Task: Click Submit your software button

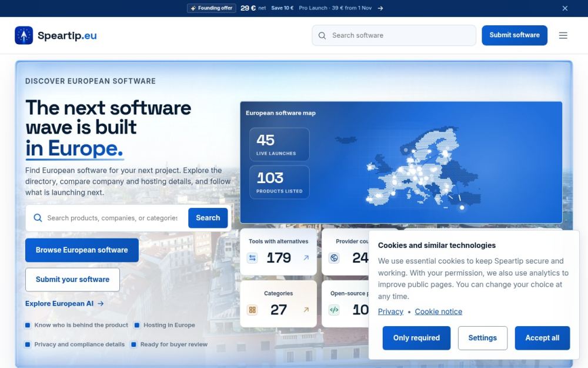Action: (72, 279)
